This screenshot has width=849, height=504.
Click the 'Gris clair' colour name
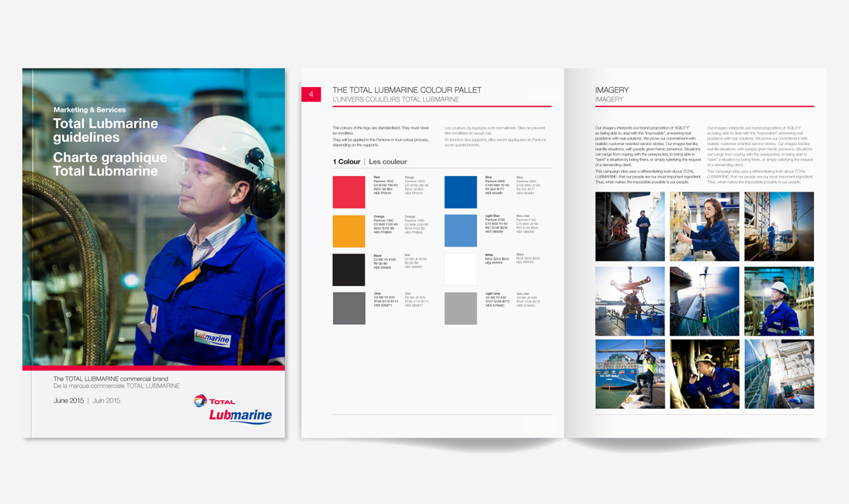pyautogui.click(x=523, y=294)
